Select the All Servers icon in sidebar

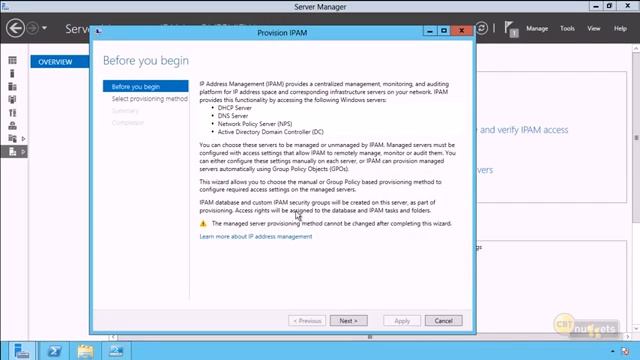(x=13, y=87)
